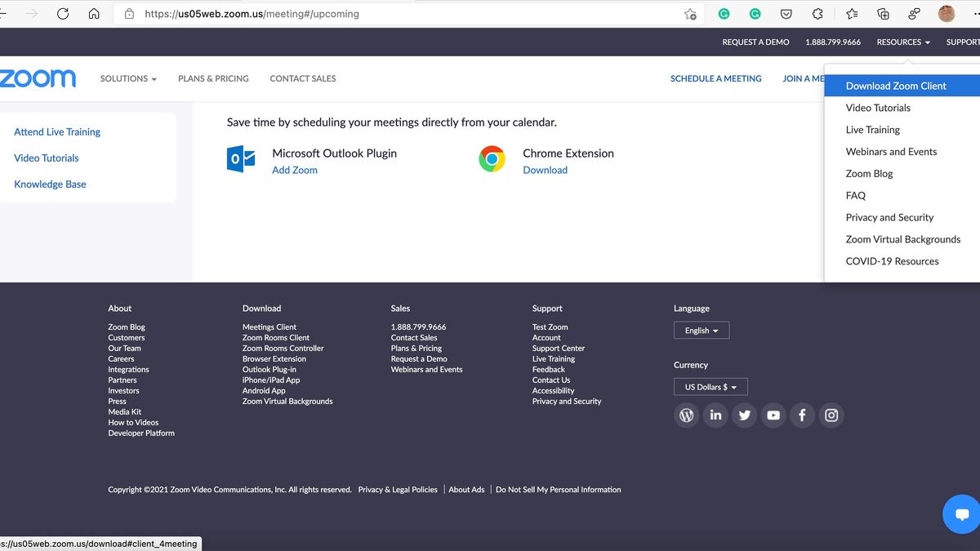
Task: Select Download Zoom Client from Resources menu
Action: pos(896,85)
